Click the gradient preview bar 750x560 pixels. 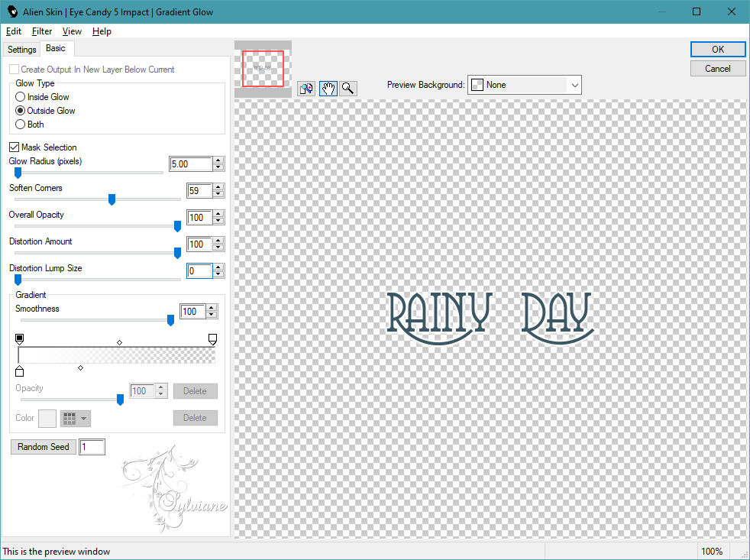point(117,355)
